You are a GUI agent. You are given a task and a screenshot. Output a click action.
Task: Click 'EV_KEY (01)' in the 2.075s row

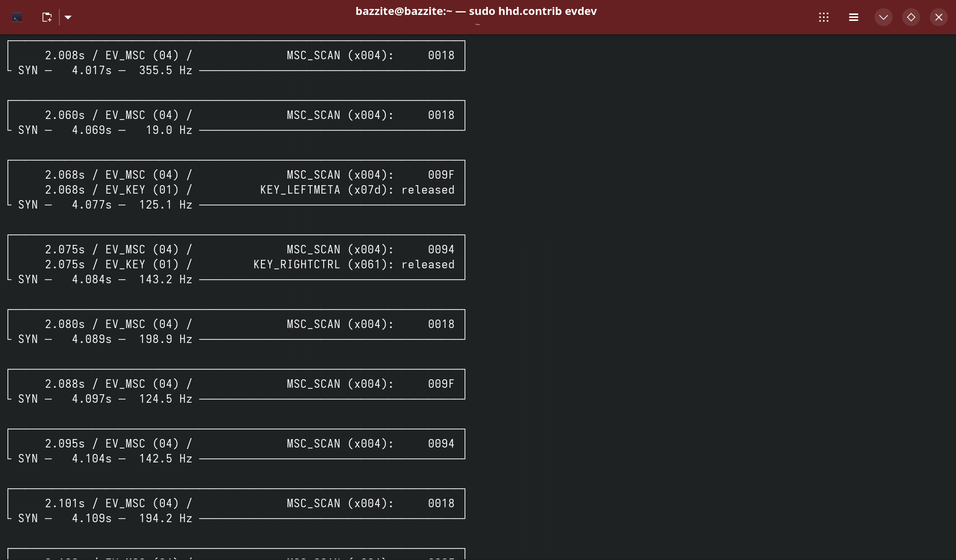tap(142, 265)
